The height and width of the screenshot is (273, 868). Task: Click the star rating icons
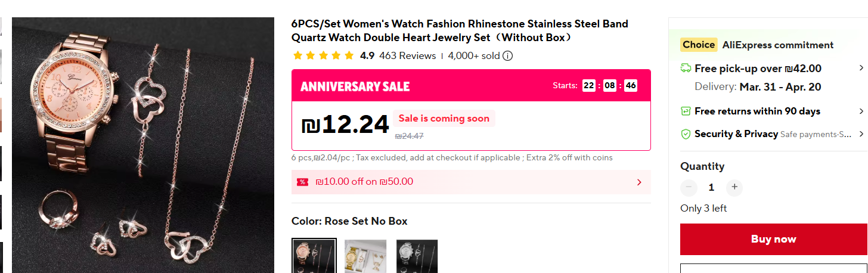pyautogui.click(x=323, y=56)
